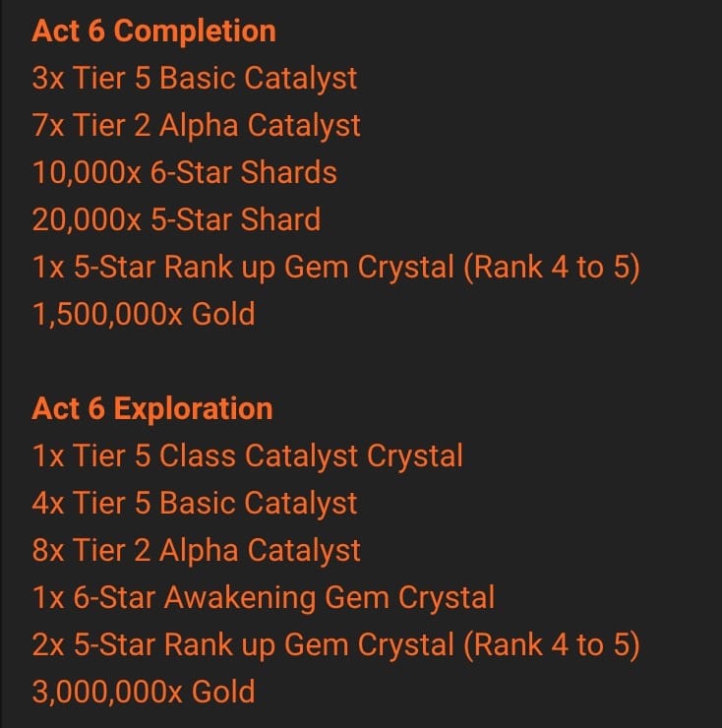Click the Act 6 Completion heading
This screenshot has width=722, height=728.
(x=153, y=30)
